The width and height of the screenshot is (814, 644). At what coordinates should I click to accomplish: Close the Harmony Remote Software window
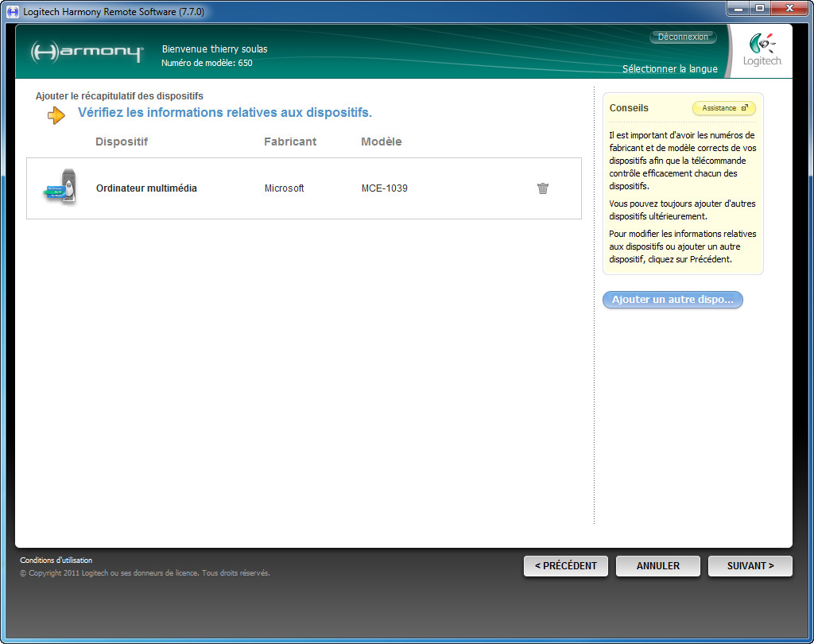click(789, 8)
